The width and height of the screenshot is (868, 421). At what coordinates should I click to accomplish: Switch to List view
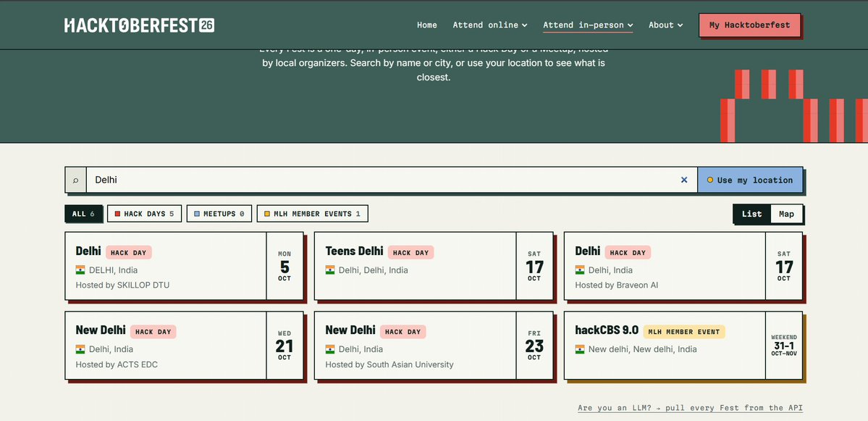(751, 214)
